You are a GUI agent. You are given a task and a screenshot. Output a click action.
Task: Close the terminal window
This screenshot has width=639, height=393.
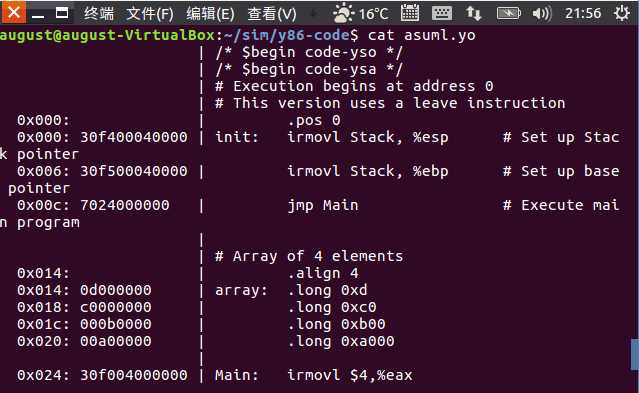[x=13, y=12]
